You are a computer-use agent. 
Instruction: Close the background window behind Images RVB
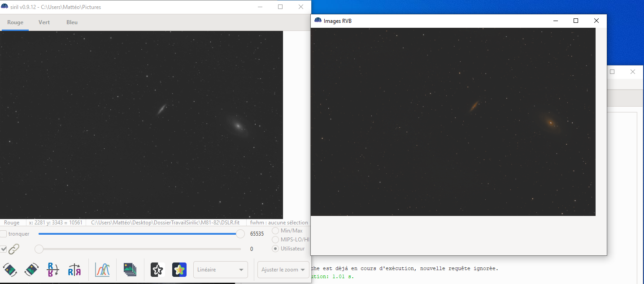[x=633, y=72]
